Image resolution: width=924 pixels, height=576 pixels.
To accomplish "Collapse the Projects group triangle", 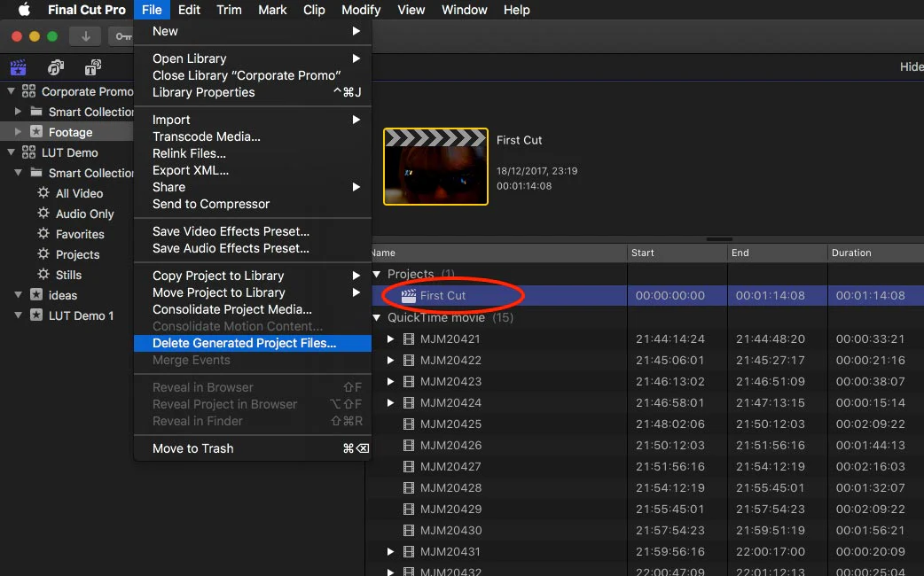I will click(377, 274).
